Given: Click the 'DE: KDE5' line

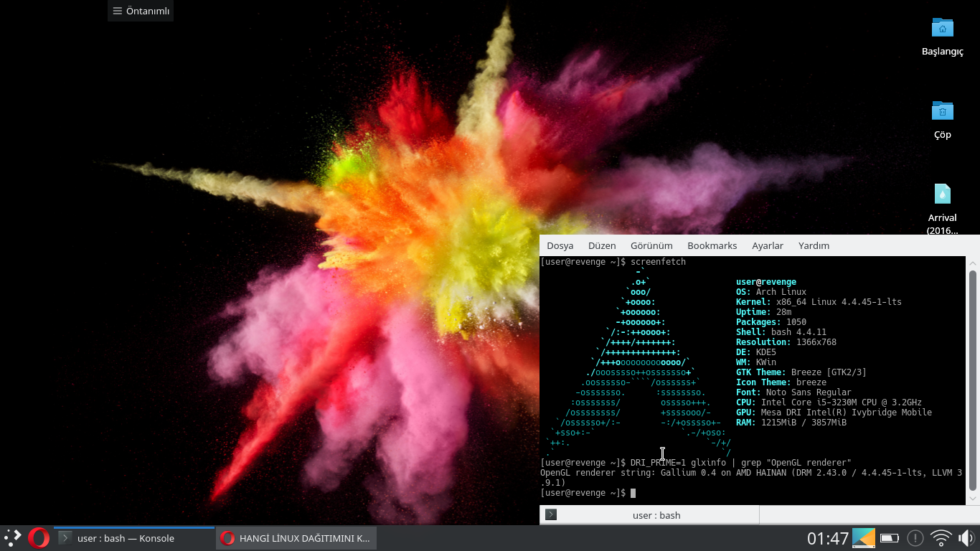Looking at the screenshot, I should point(756,352).
